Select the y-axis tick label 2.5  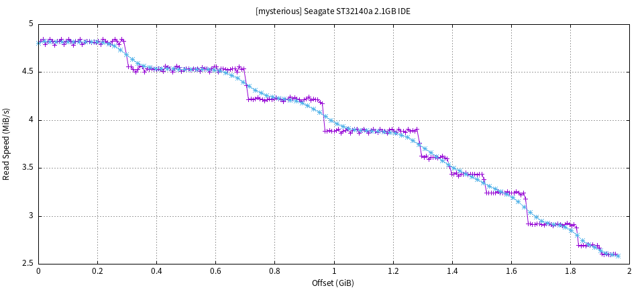(x=28, y=264)
